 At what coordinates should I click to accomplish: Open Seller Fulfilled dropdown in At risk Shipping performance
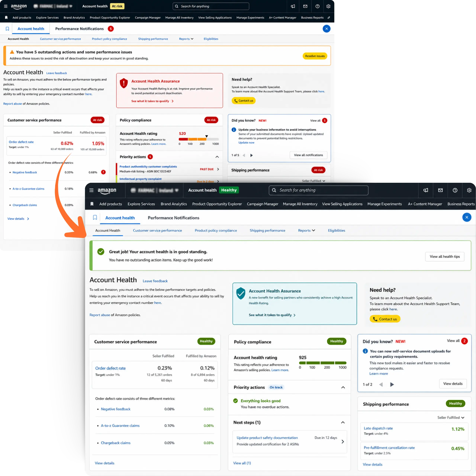[x=313, y=181]
